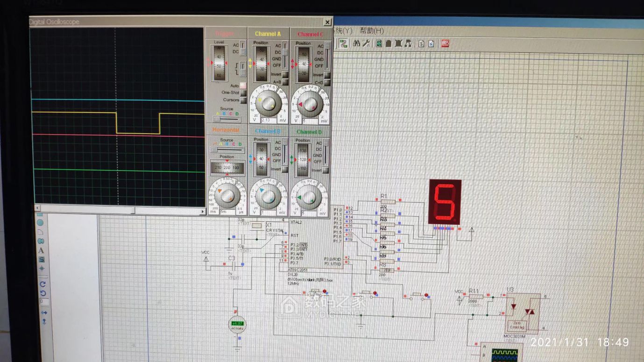Click Channel C coupling AC/DC/GND/OFF slider
The width and height of the screenshot is (644, 362).
[x=327, y=56]
